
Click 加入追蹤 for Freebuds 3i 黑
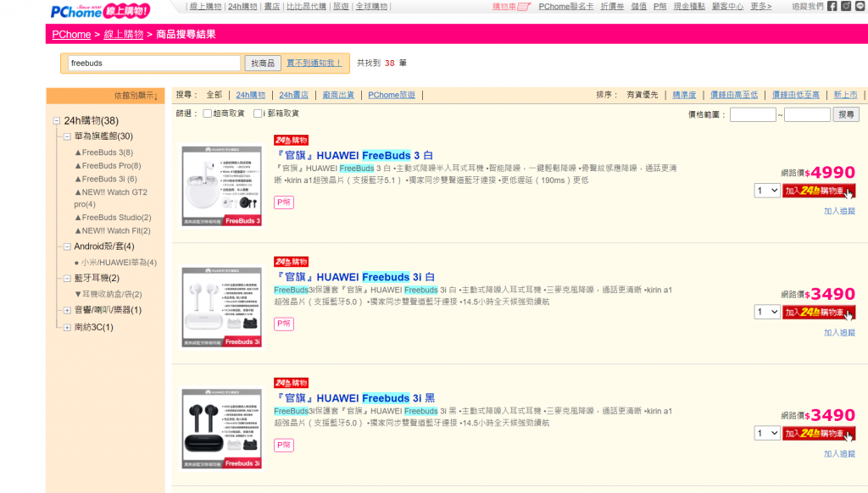839,454
